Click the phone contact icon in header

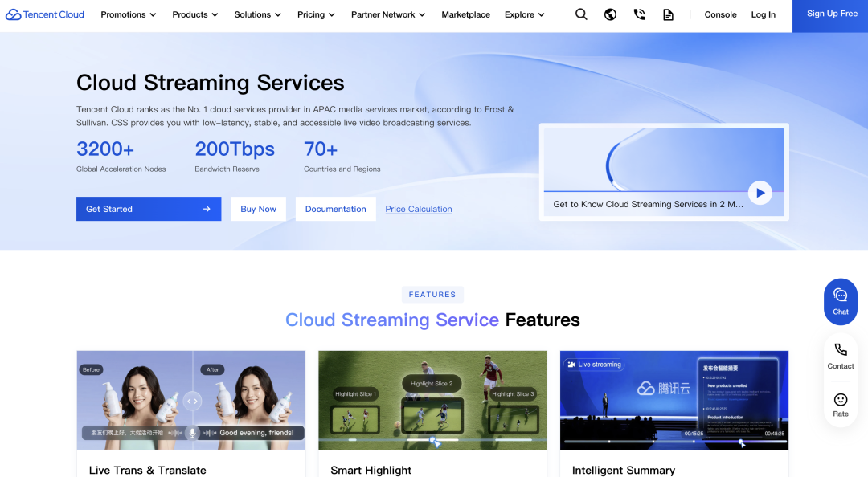coord(640,14)
